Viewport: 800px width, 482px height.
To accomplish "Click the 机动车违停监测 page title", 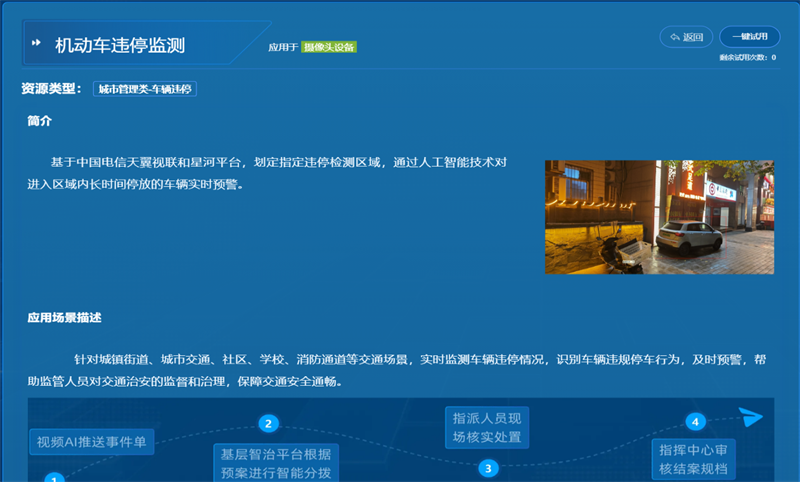I will [x=119, y=45].
